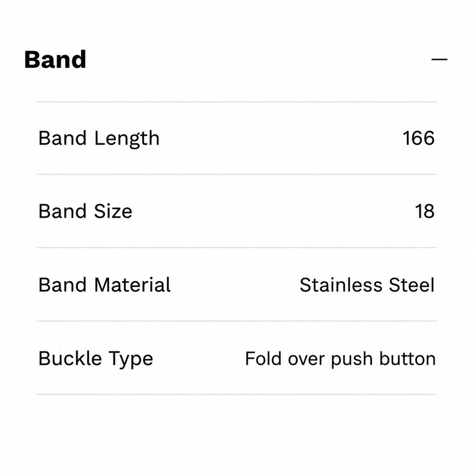Click the word Size in Band Size
The width and height of the screenshot is (476, 476).
click(x=113, y=211)
